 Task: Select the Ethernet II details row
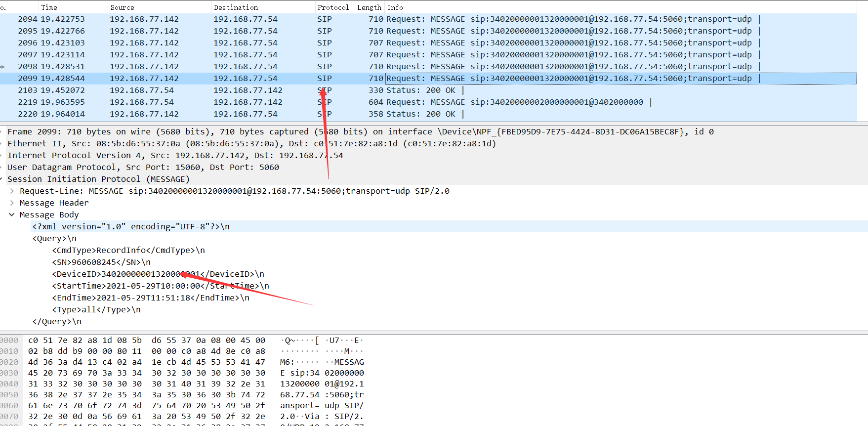click(434, 143)
